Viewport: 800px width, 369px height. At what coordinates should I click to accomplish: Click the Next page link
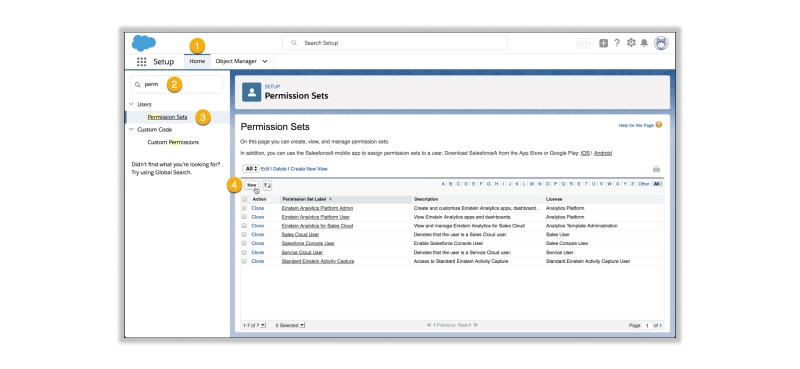click(x=463, y=325)
